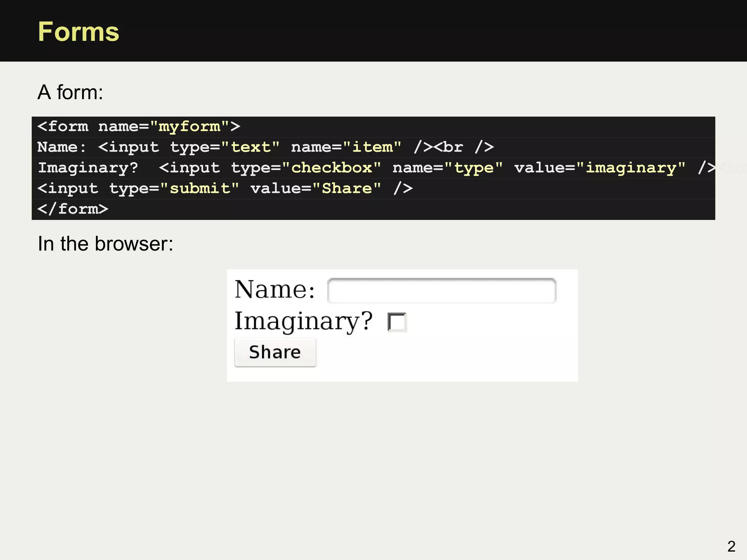This screenshot has height=560, width=747.
Task: Click the closing </form> tag line
Action: 73,209
